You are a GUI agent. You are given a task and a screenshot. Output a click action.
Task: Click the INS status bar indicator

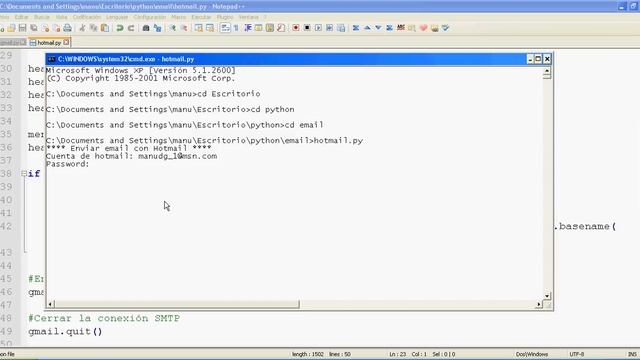pos(632,354)
